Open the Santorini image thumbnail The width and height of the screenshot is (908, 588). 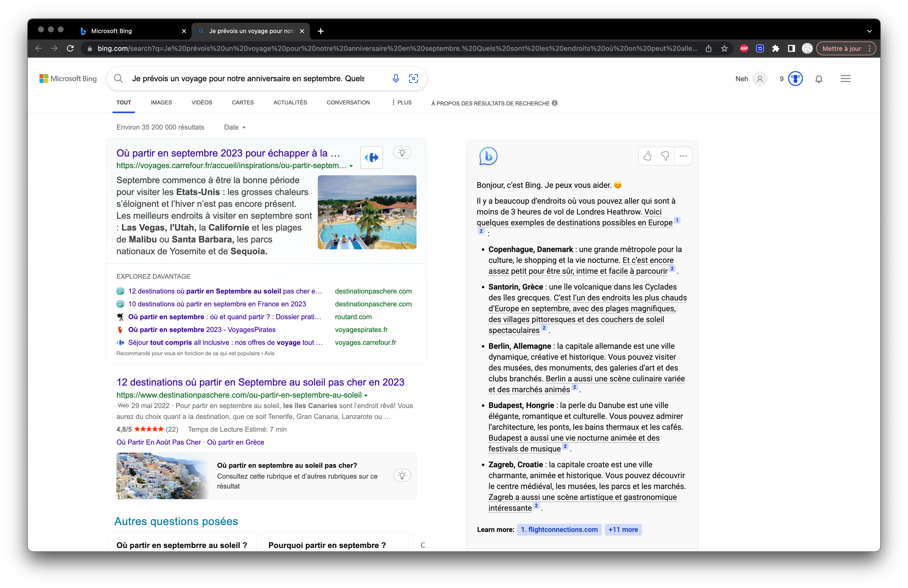[162, 476]
